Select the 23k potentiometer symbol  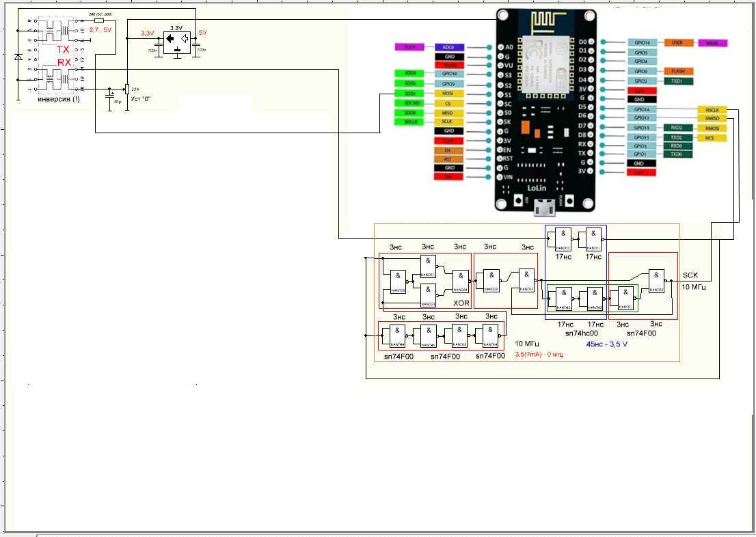(126, 89)
